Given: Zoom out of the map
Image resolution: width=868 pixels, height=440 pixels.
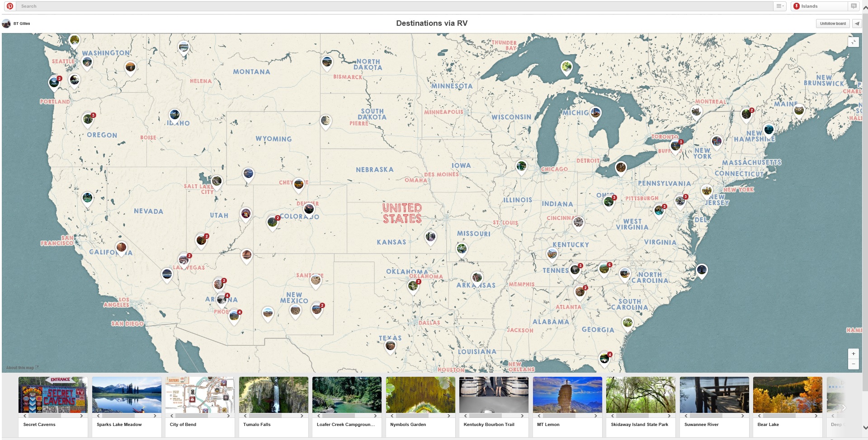Looking at the screenshot, I should [853, 364].
